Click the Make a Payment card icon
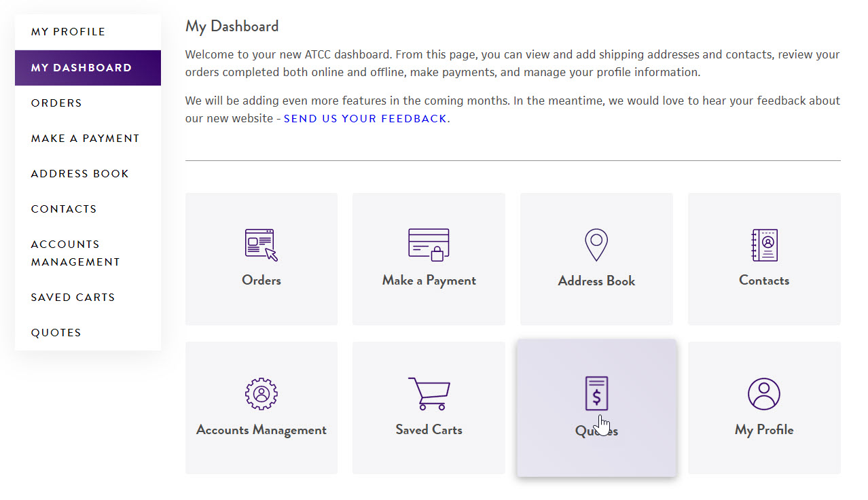Viewport: 868px width, 500px height. (429, 245)
